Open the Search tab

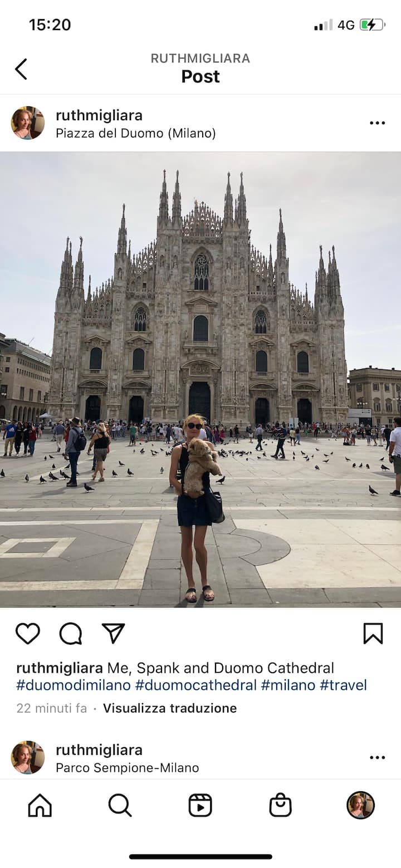[120, 805]
